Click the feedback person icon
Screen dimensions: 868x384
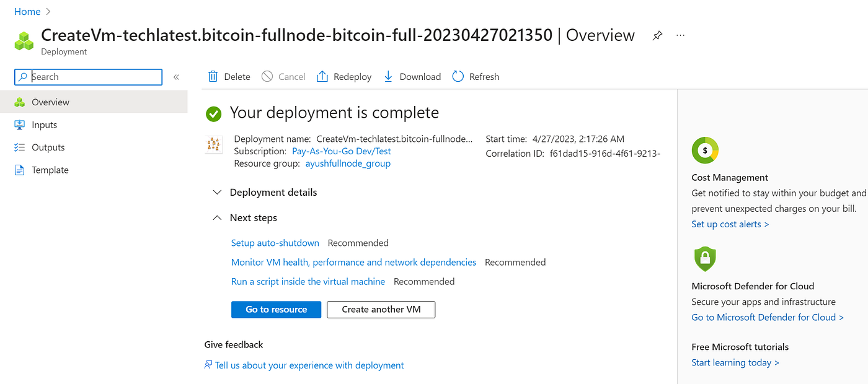tap(208, 365)
